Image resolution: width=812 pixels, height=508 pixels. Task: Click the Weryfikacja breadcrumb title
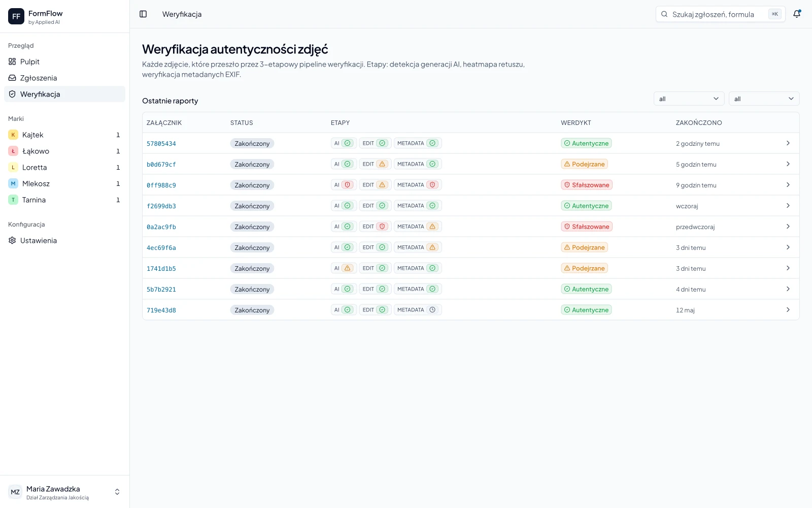tap(182, 14)
